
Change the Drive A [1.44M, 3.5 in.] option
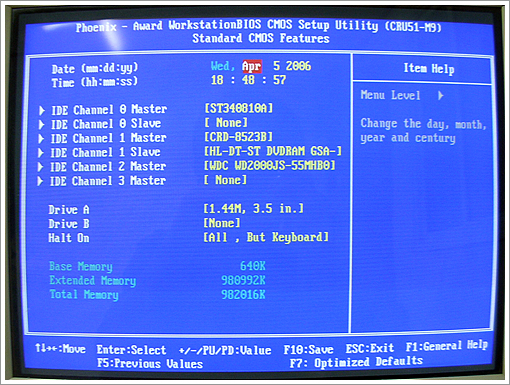(x=254, y=209)
